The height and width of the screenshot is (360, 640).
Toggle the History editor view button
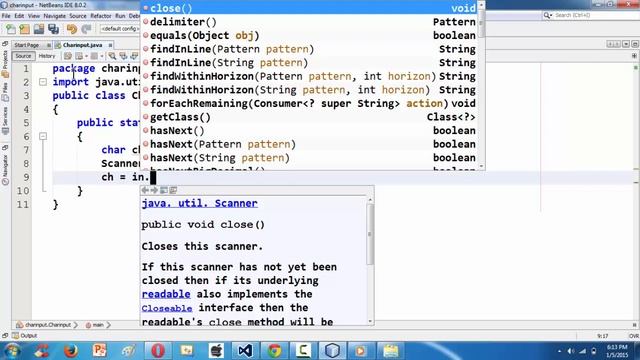click(47, 56)
